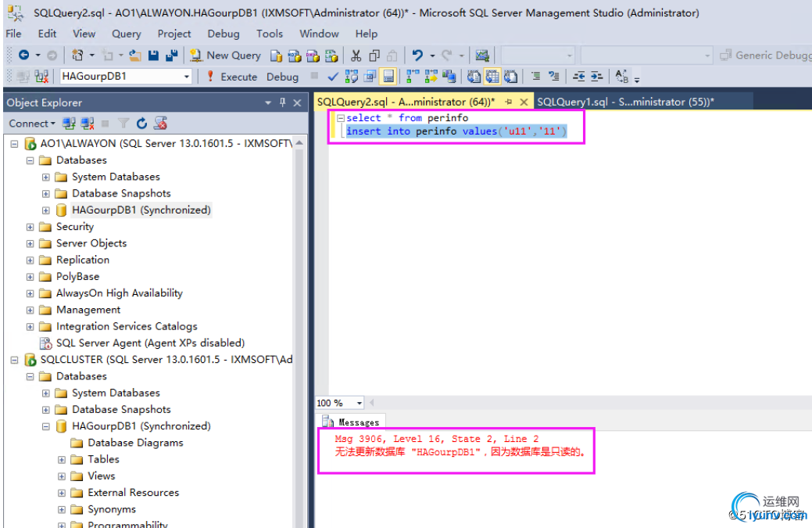The image size is (812, 528).
Task: Open the Connect dropdown
Action: tap(32, 124)
